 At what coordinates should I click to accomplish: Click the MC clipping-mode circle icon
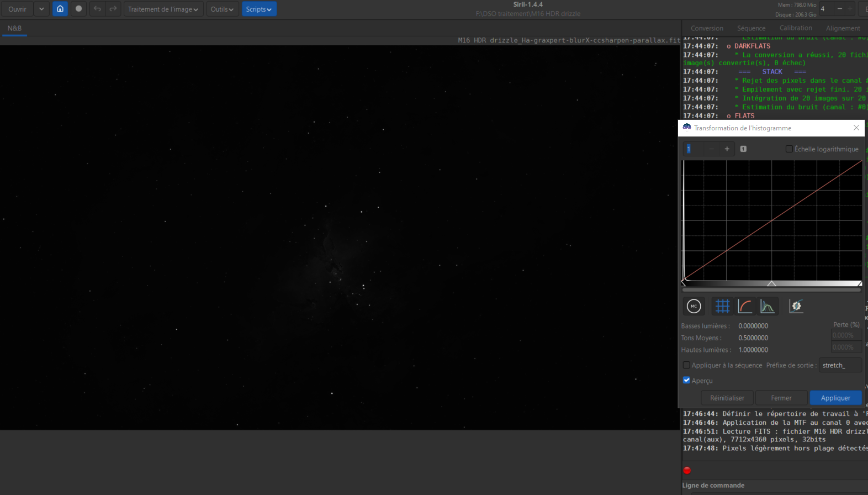pyautogui.click(x=694, y=306)
